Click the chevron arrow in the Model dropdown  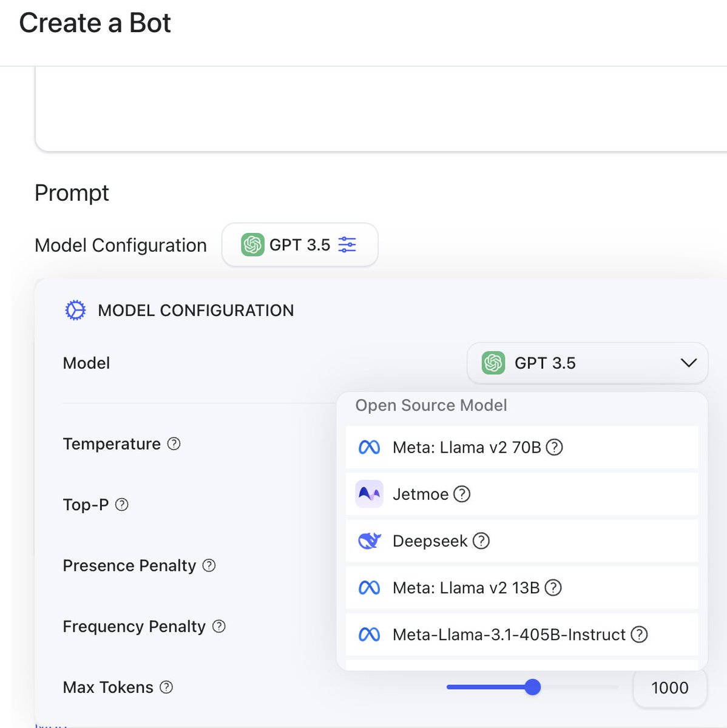coord(688,363)
